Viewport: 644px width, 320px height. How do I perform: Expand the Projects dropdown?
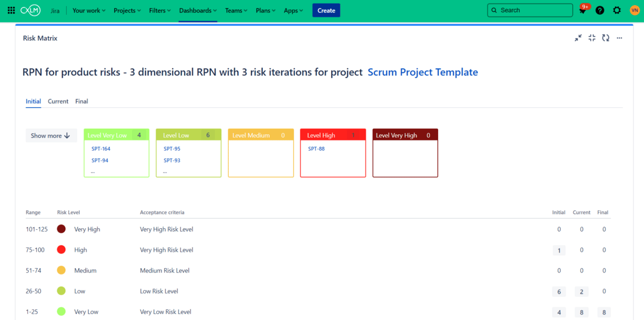tap(127, 10)
